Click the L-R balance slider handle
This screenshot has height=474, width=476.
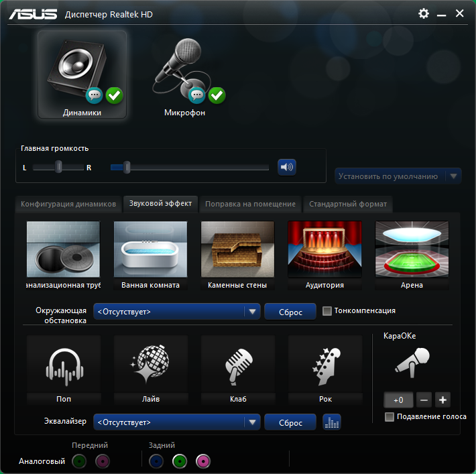pos(58,167)
